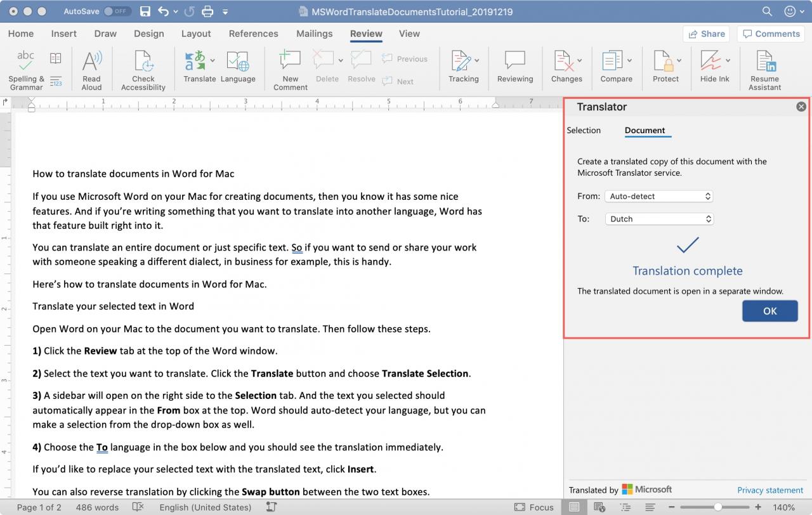812x515 pixels.
Task: Switch to the Draw tab
Action: (105, 34)
